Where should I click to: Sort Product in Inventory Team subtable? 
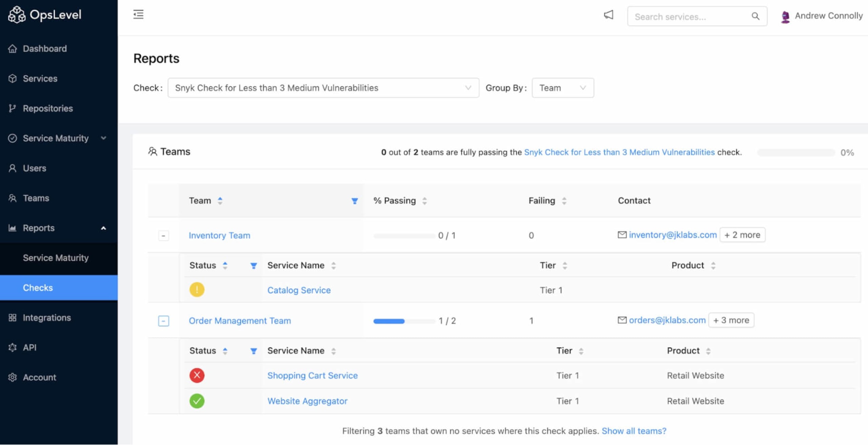[x=713, y=265]
